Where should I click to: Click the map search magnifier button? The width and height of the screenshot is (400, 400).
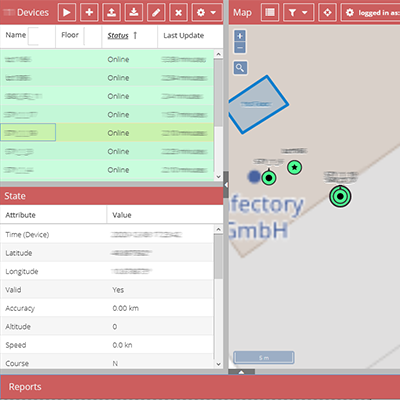click(240, 68)
